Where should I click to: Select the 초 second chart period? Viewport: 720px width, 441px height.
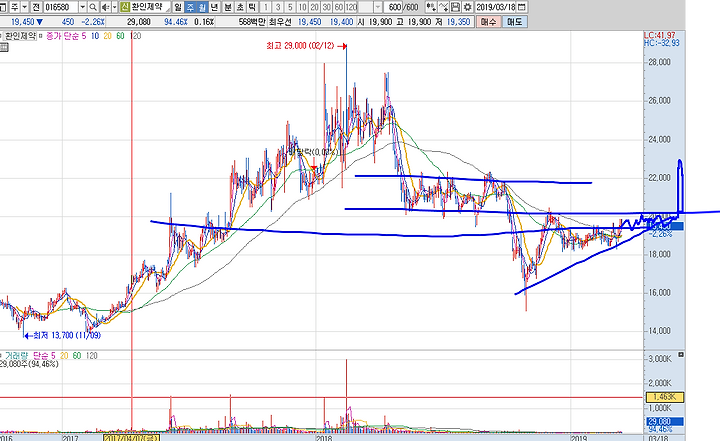tap(240, 7)
